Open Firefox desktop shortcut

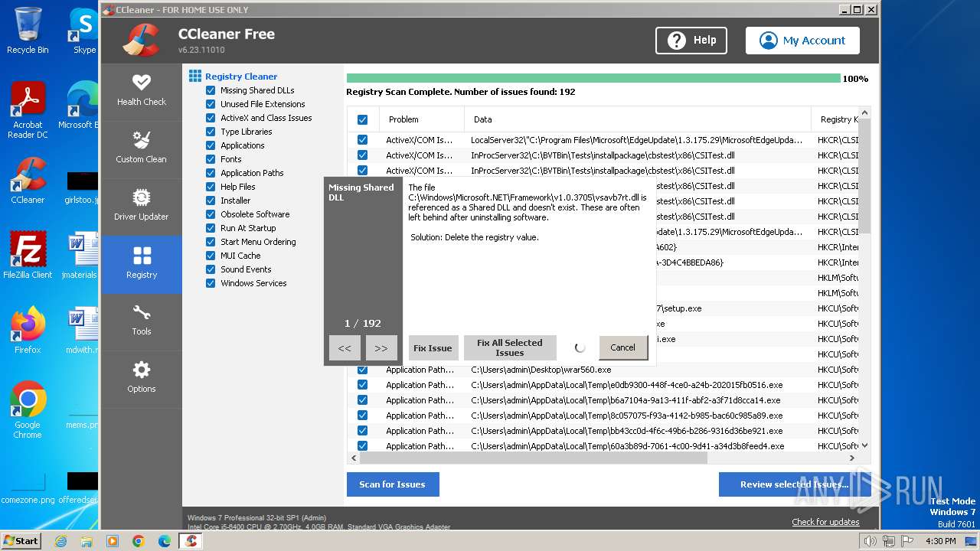tap(28, 331)
